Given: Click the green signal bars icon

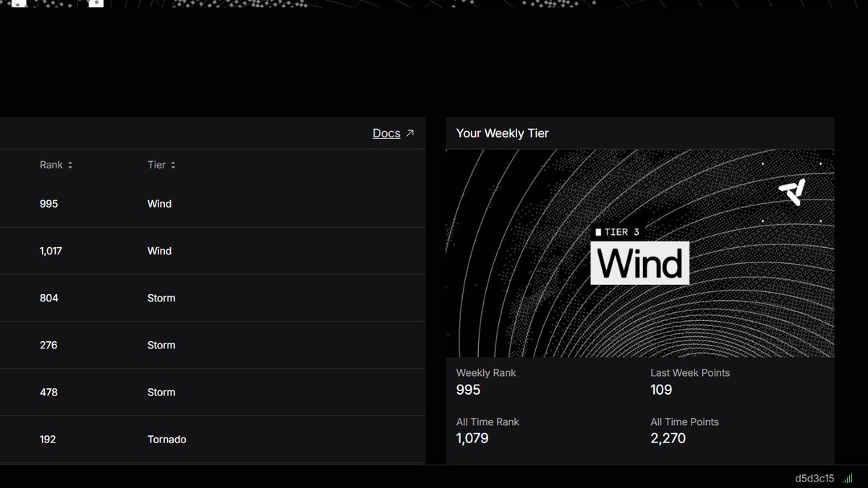Looking at the screenshot, I should (x=848, y=478).
